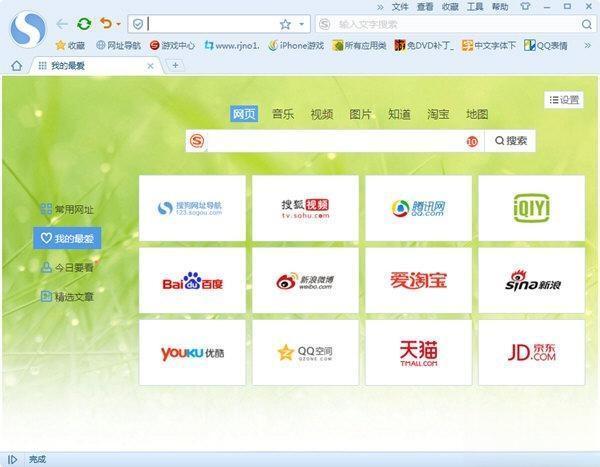Select the 音乐 search category
Image resolution: width=600 pixels, height=467 pixels.
coord(283,114)
